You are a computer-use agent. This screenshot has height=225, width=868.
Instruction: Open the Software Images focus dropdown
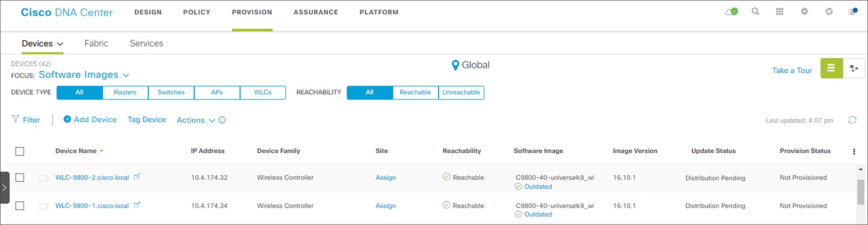tap(84, 75)
